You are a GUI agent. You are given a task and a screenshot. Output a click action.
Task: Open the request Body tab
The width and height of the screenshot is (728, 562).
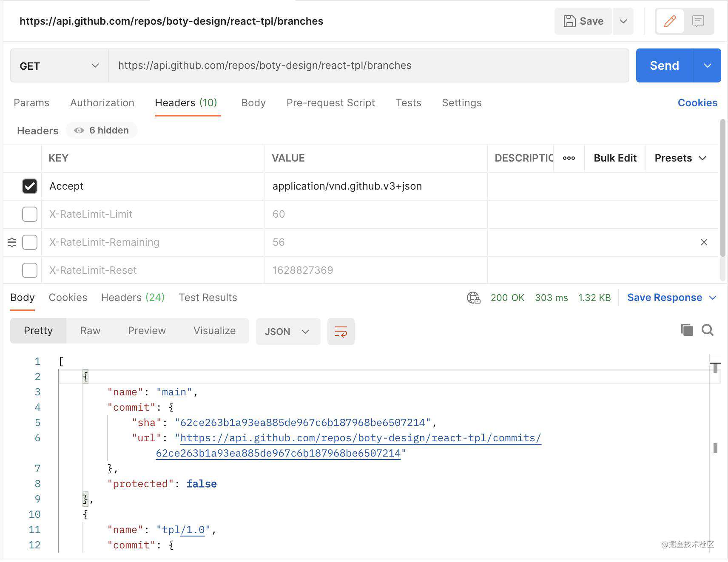pos(253,103)
